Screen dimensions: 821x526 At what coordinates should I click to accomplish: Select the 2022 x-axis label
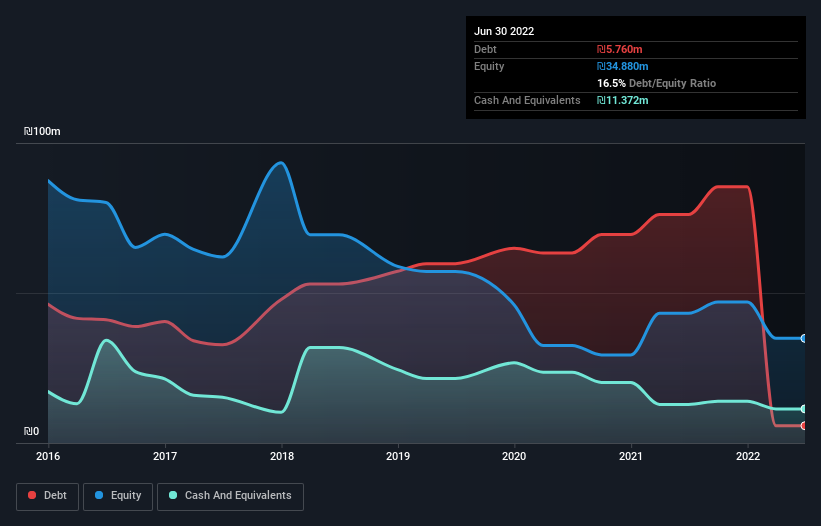(x=748, y=456)
